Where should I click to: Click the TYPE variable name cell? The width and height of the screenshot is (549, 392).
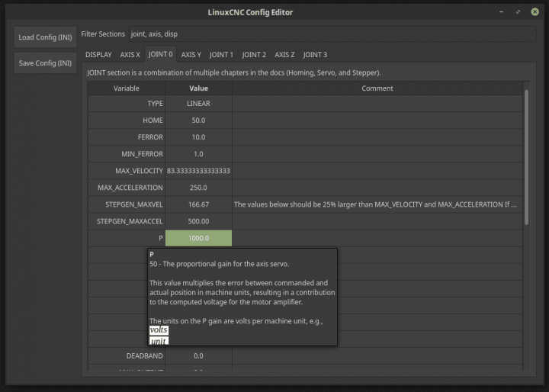coord(127,104)
